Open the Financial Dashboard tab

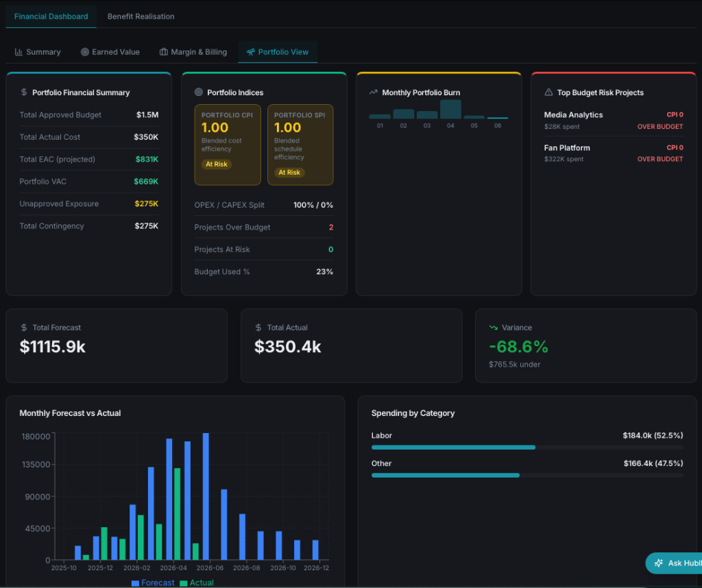coord(51,16)
